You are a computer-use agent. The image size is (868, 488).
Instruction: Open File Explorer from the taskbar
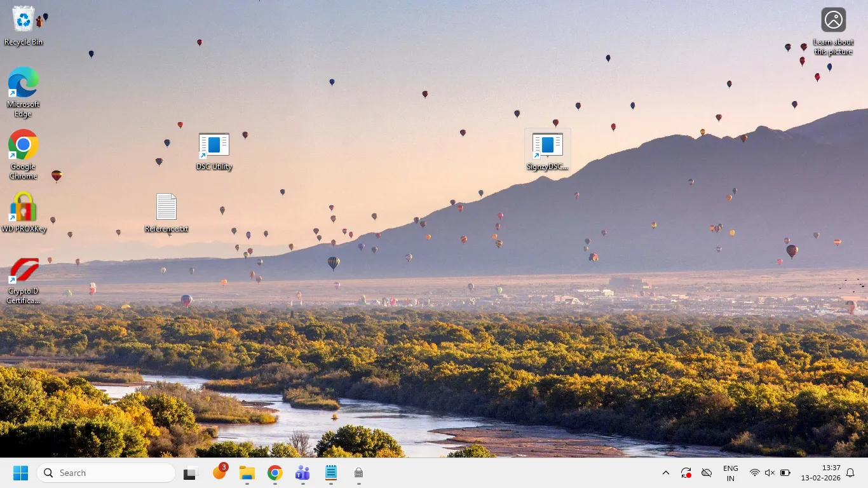pos(247,473)
